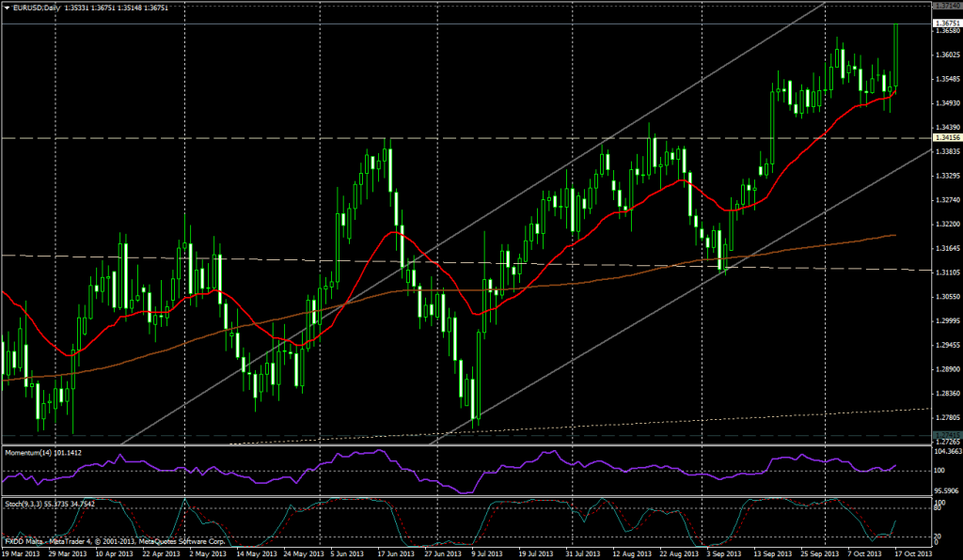Select the 1.33295 price scale value
Screen dimensions: 963x560
pyautogui.click(x=946, y=176)
